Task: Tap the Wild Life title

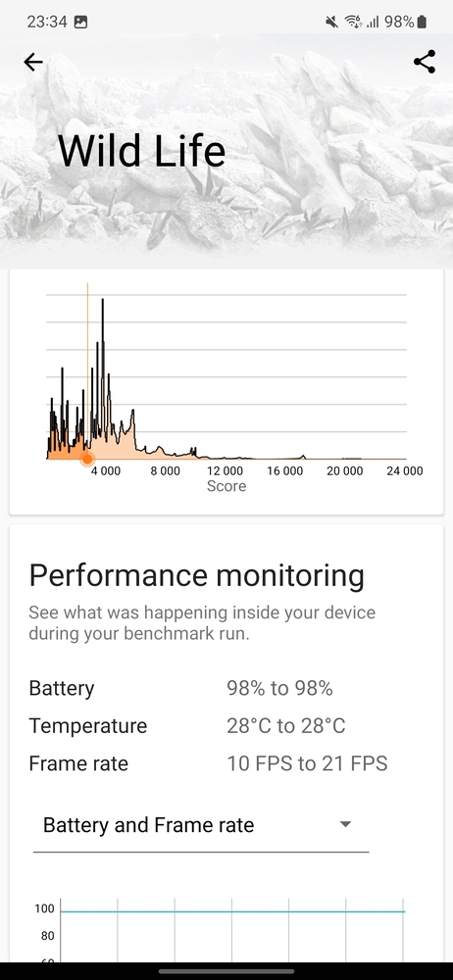Action: point(141,151)
